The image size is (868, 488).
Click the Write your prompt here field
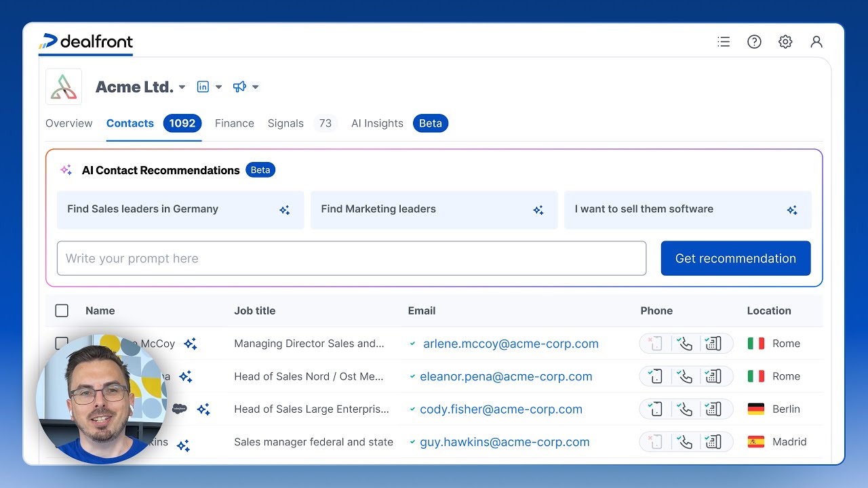tap(351, 258)
